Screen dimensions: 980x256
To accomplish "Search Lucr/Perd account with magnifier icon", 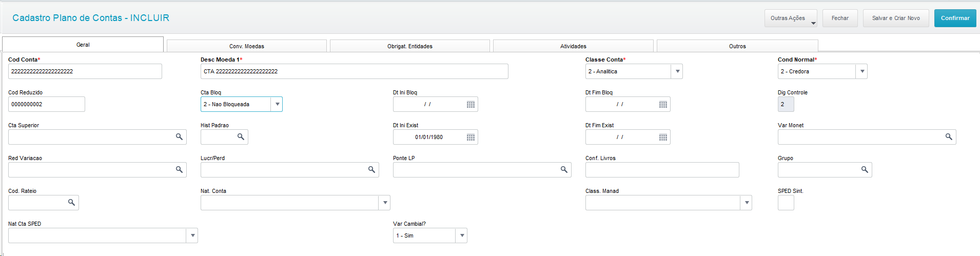I will 371,170.
